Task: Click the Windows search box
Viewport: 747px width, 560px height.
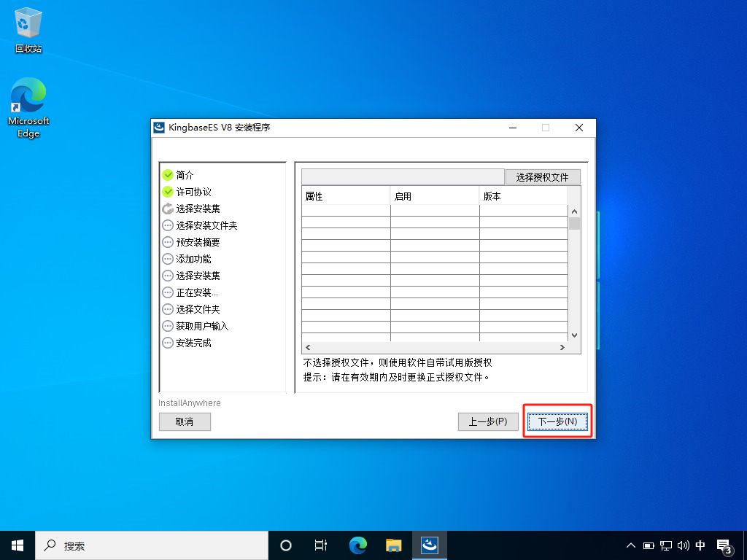Action: coord(152,545)
